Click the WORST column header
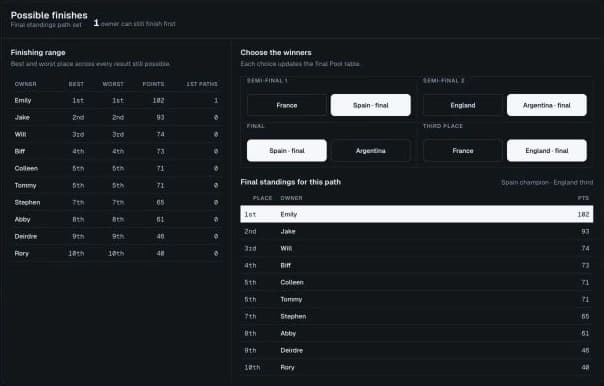This screenshot has width=604, height=386. pos(113,84)
